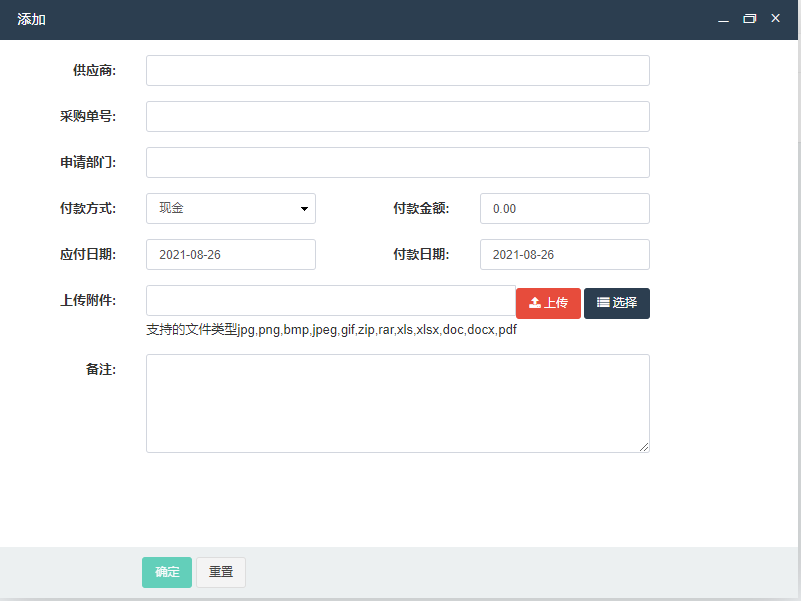This screenshot has width=801, height=601.
Task: Click the 采购单号 label
Action: tap(88, 117)
